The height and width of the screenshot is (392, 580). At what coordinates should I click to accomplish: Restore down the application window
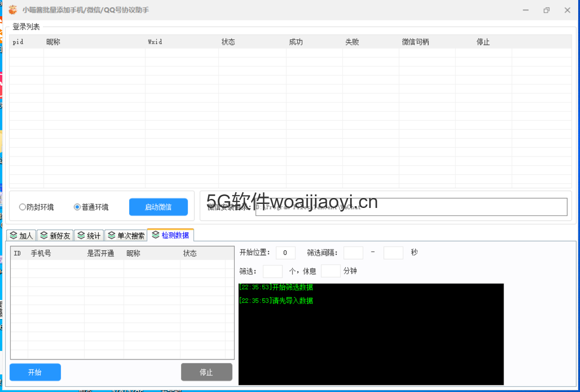(547, 10)
